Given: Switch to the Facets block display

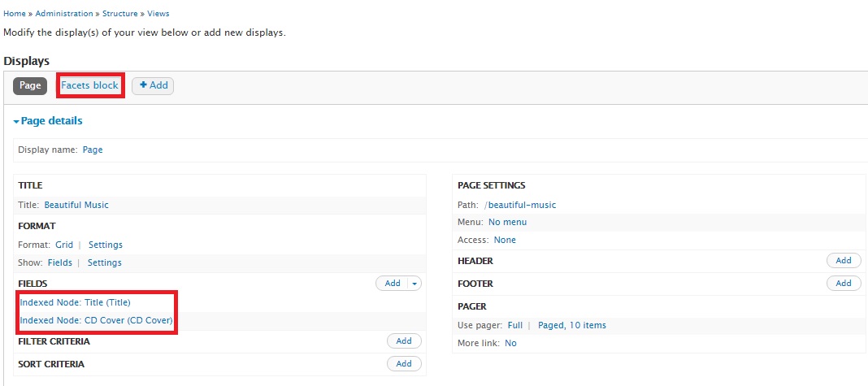Looking at the screenshot, I should [x=89, y=85].
